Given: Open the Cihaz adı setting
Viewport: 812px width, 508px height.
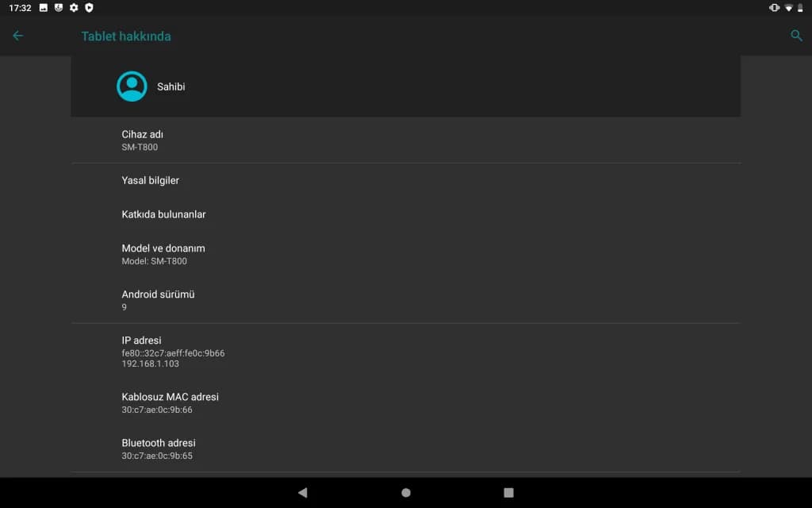Looking at the screenshot, I should pos(406,140).
